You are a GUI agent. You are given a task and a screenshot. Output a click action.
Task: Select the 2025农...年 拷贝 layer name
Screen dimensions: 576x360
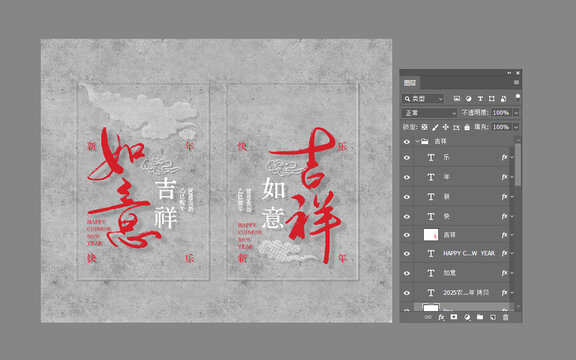pos(466,293)
